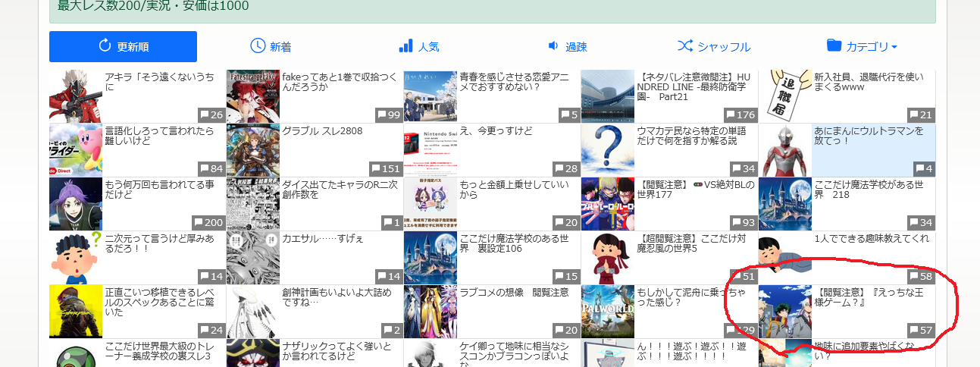
Task: Click the reply count 93 badge
Action: 744,222
